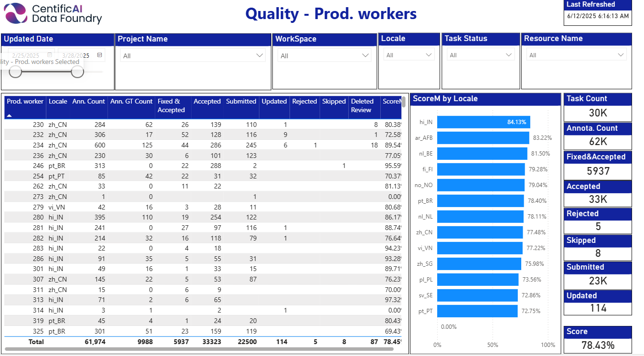Expand the Resource Name dropdown

621,55
